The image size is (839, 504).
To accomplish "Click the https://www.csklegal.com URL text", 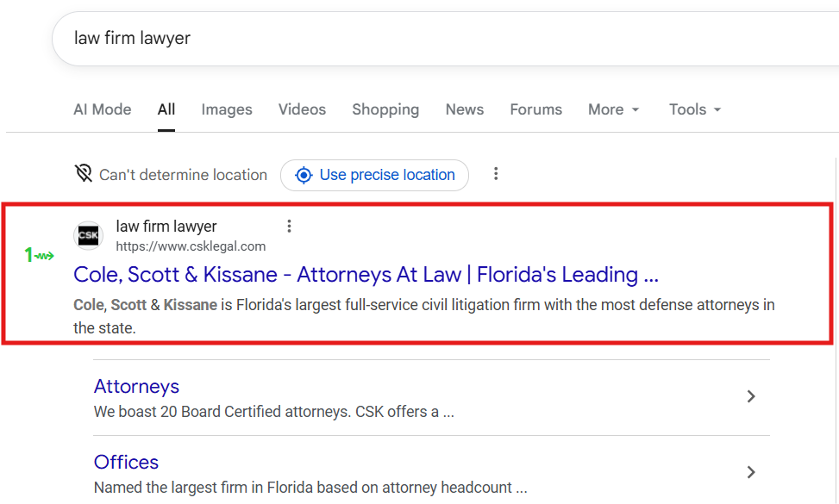I will coord(191,246).
